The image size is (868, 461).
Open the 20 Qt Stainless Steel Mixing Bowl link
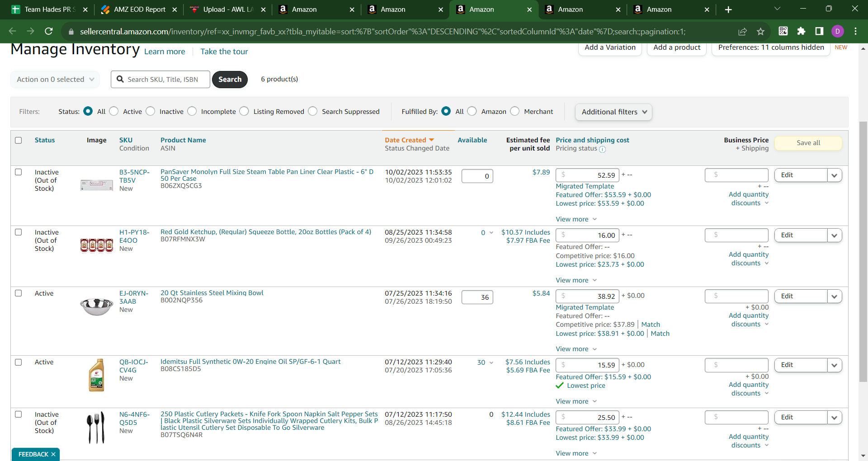point(212,293)
